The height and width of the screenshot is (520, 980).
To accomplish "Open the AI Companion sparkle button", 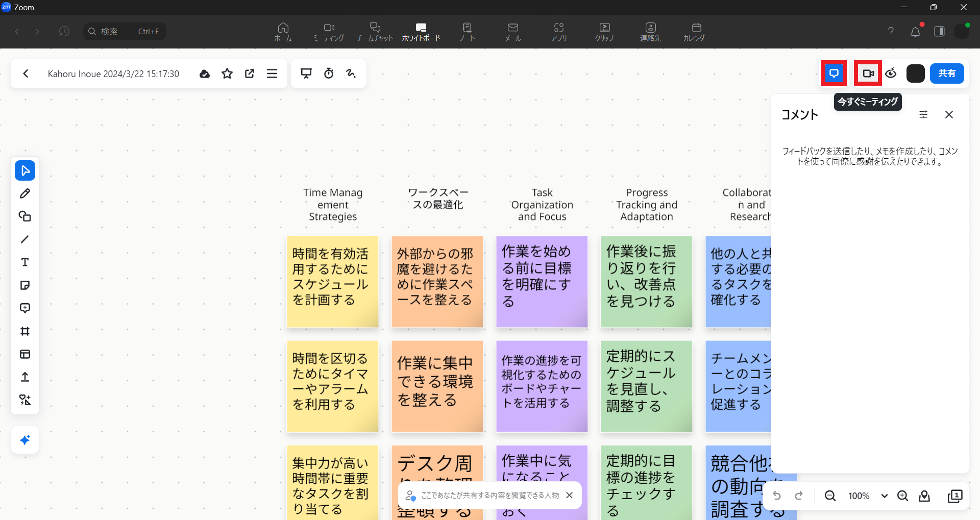I will coord(24,440).
